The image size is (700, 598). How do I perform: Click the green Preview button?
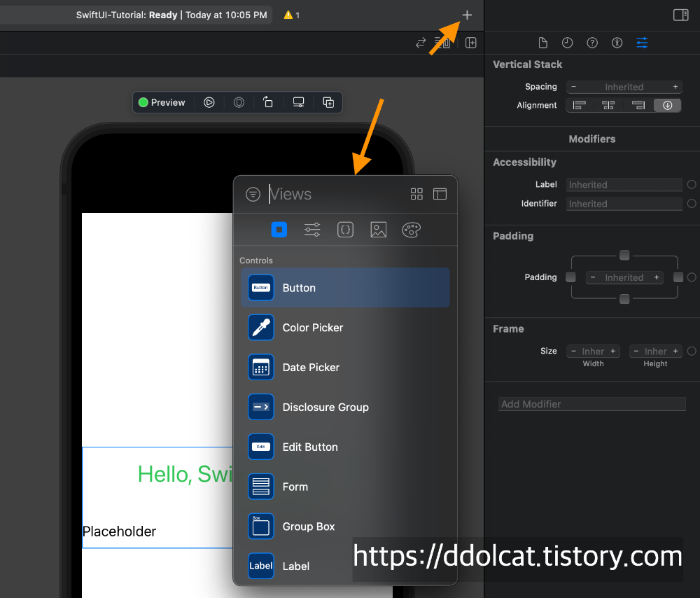click(x=162, y=102)
